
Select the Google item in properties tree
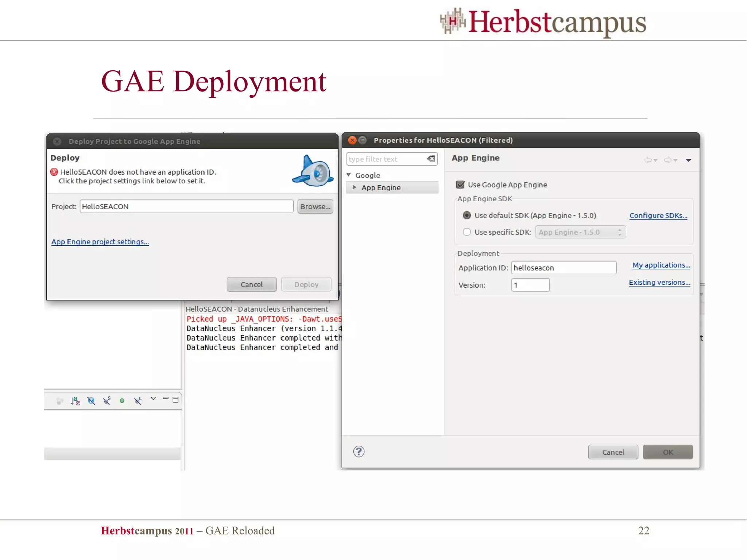point(368,175)
